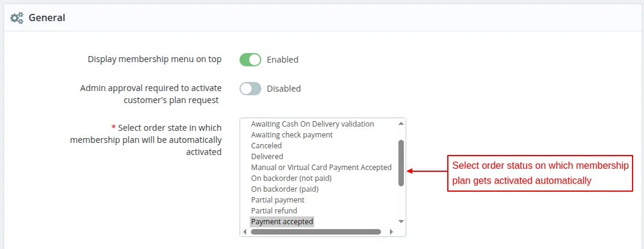Click the horizontal scrollbar thumb

(316, 232)
